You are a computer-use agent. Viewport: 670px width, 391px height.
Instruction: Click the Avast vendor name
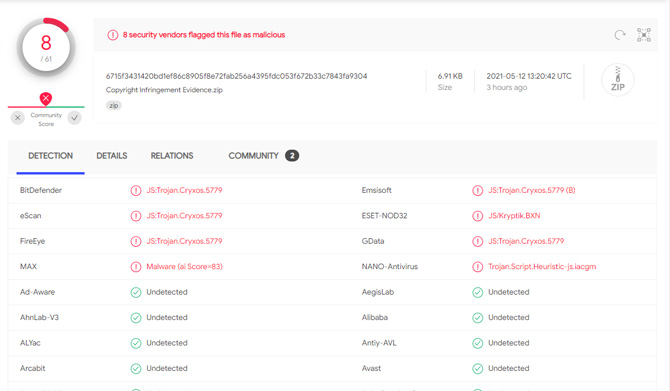coord(371,368)
